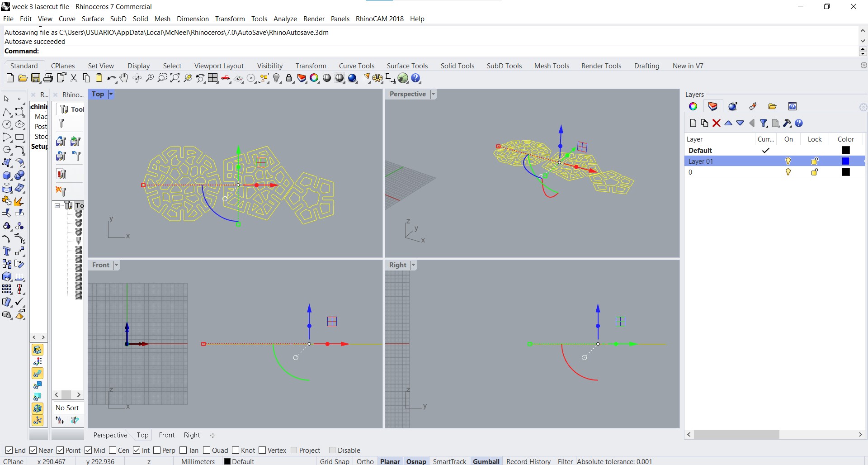
Task: Click the Layers panel horizontal scrollbar
Action: pos(736,434)
